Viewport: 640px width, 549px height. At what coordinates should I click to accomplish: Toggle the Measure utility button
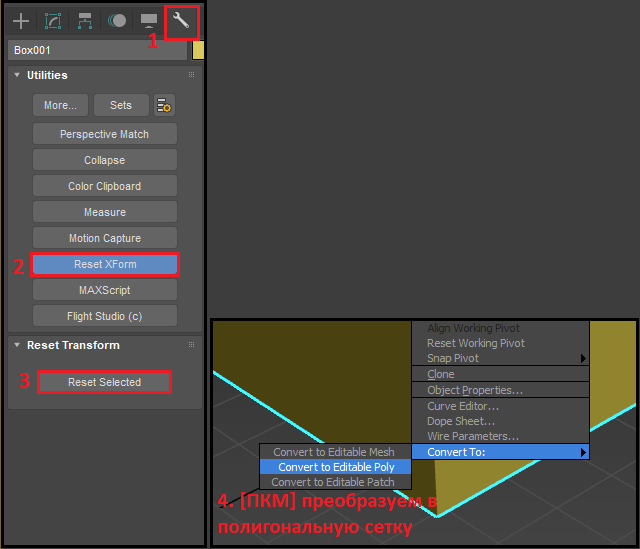(105, 212)
